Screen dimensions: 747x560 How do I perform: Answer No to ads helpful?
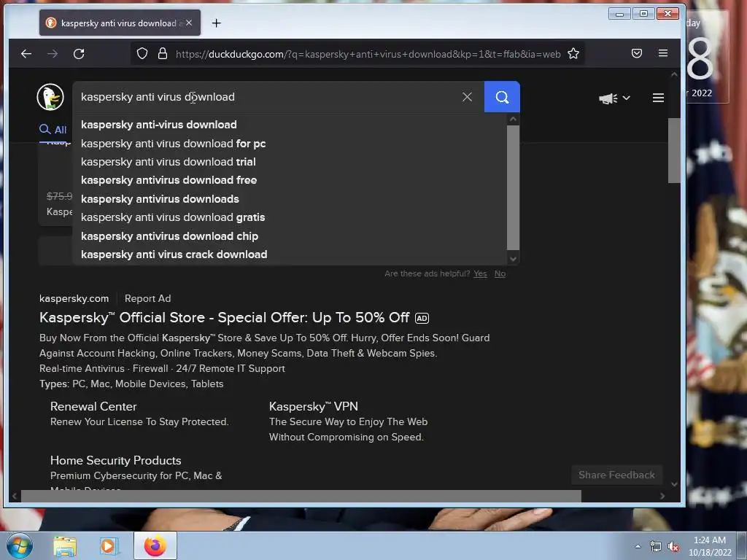[500, 273]
